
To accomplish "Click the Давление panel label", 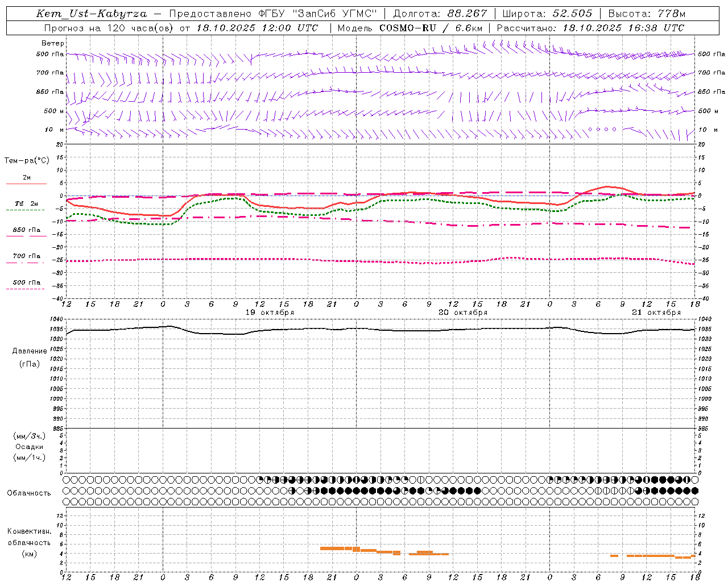I will click(30, 351).
